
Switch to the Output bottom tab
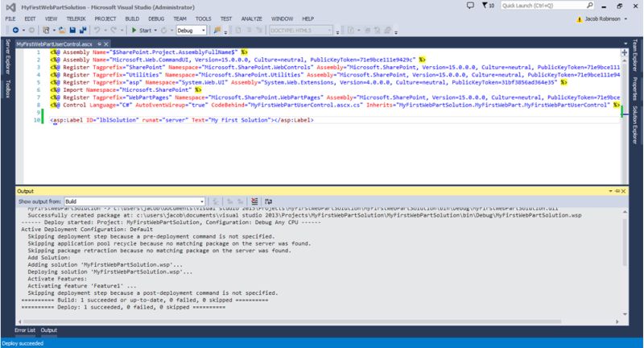(49, 330)
